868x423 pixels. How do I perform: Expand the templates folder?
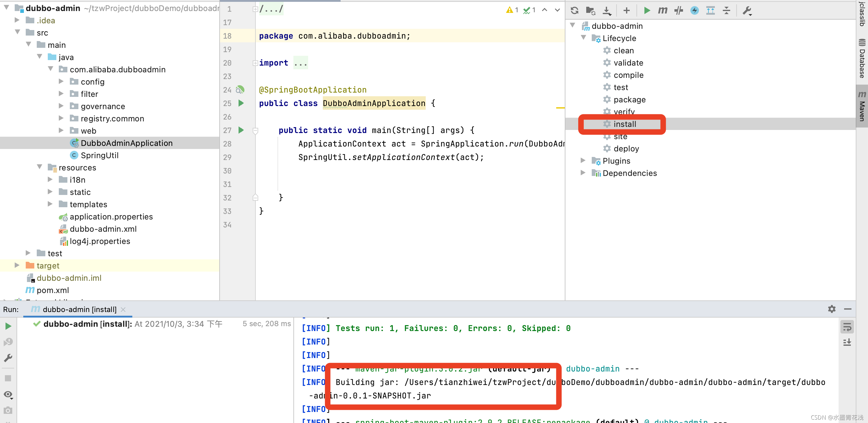point(50,204)
